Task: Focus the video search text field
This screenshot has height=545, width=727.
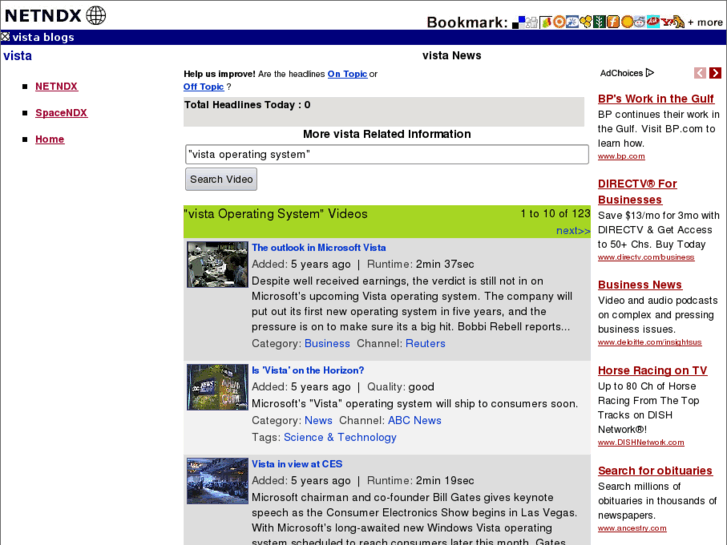Action: point(387,154)
